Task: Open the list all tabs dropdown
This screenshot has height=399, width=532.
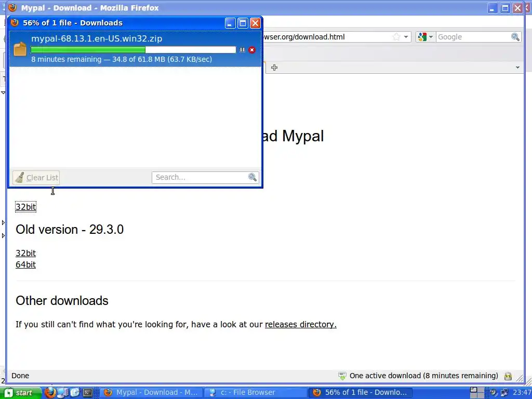Action: (517, 68)
